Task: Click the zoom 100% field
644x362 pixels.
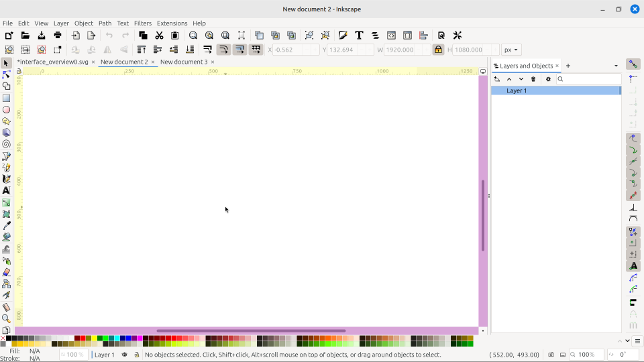Action: point(587,355)
